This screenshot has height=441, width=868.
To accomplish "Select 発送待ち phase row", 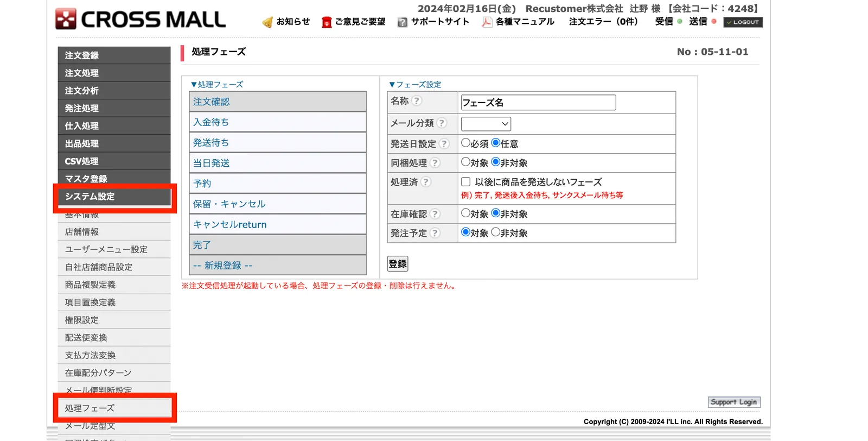I will [278, 142].
